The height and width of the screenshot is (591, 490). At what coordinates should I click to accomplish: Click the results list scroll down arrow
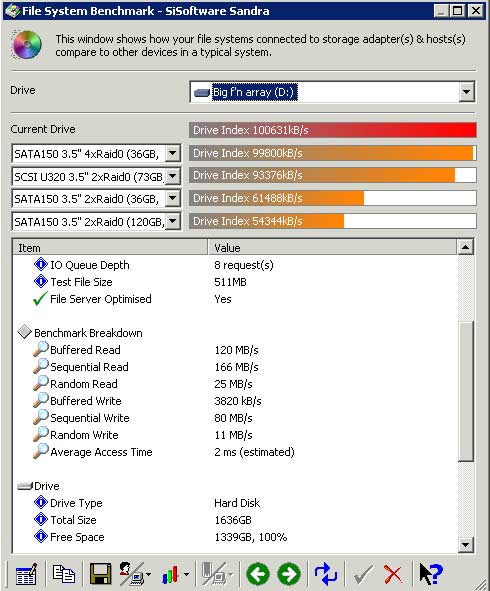tap(465, 544)
